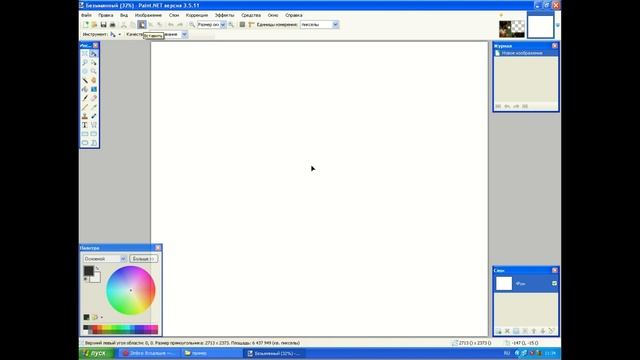Viewport: 640px width, 360px height.
Task: Select the Line/Curve tool
Action: tap(94, 125)
